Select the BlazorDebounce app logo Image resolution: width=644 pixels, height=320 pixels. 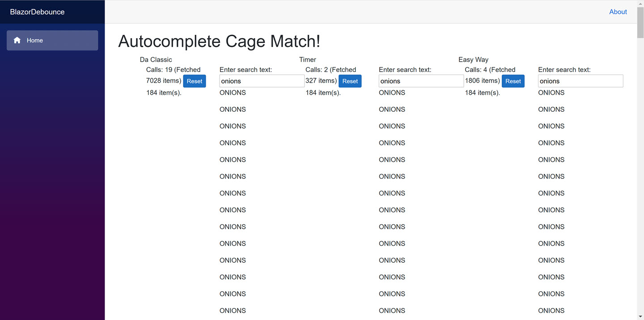pyautogui.click(x=37, y=12)
